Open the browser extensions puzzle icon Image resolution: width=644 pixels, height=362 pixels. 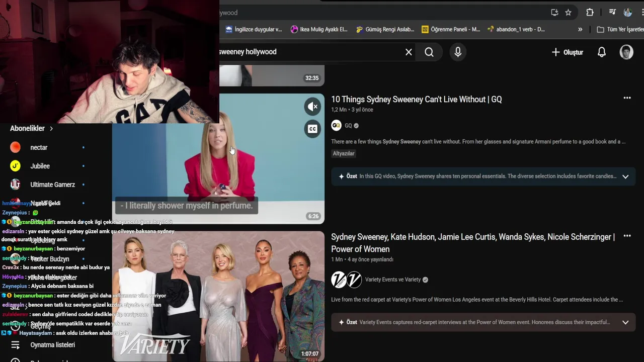pyautogui.click(x=590, y=13)
